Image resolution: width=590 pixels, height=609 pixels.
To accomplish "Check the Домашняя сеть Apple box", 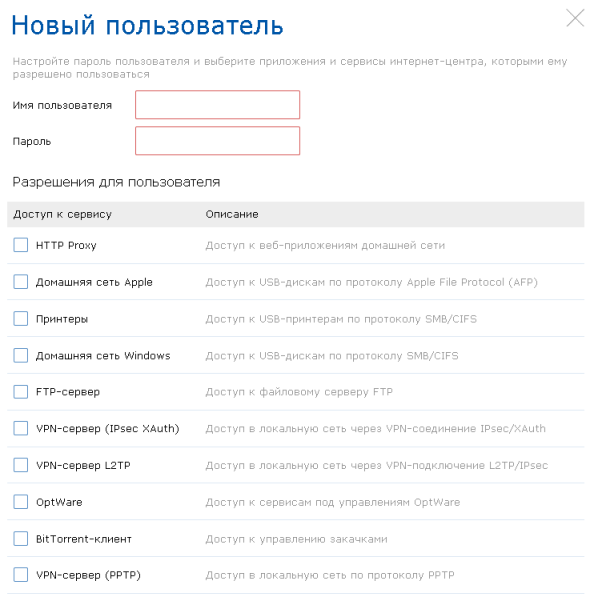I will [x=21, y=282].
